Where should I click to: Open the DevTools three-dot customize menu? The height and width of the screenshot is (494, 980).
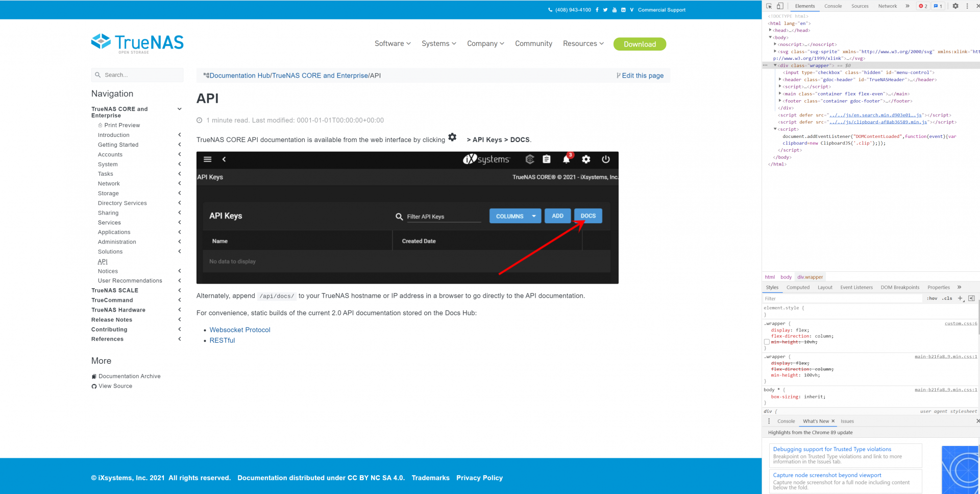(x=967, y=6)
